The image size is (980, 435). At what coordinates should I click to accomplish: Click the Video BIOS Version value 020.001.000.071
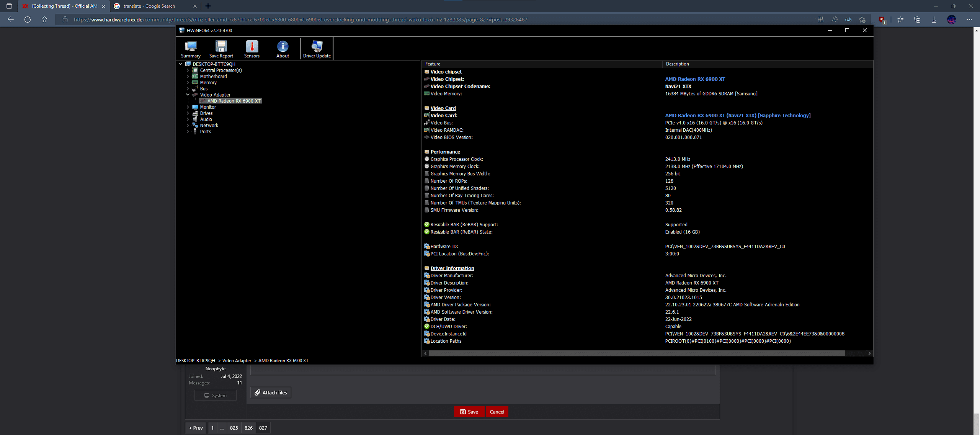683,137
